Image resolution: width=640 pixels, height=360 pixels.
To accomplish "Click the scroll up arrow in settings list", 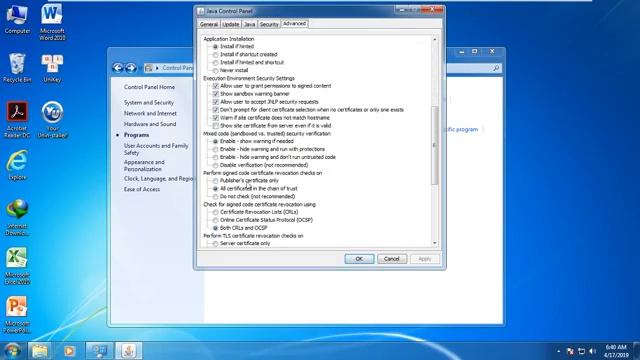I will click(435, 39).
